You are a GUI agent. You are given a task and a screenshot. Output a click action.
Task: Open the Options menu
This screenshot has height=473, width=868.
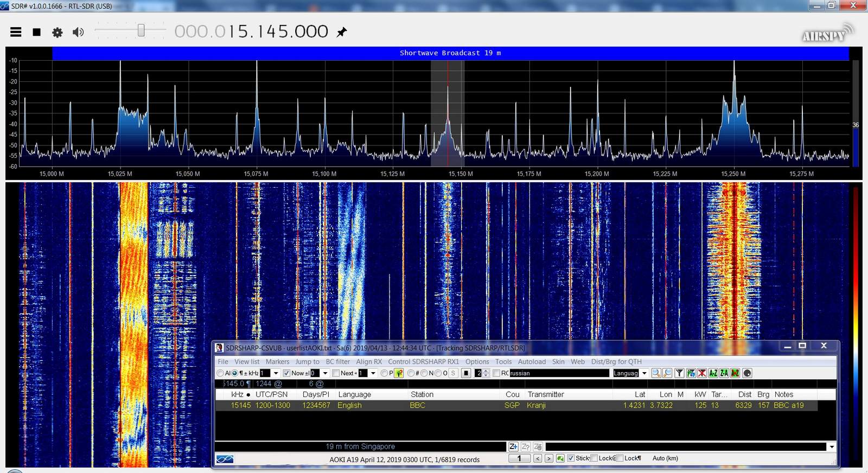tap(477, 361)
